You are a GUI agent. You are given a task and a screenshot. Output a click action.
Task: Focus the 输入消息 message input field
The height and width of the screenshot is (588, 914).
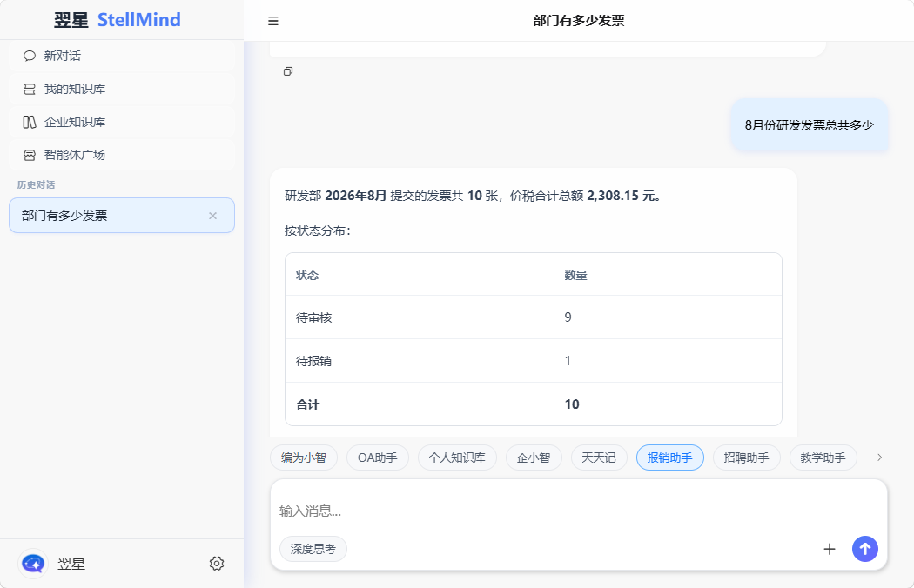pos(578,511)
